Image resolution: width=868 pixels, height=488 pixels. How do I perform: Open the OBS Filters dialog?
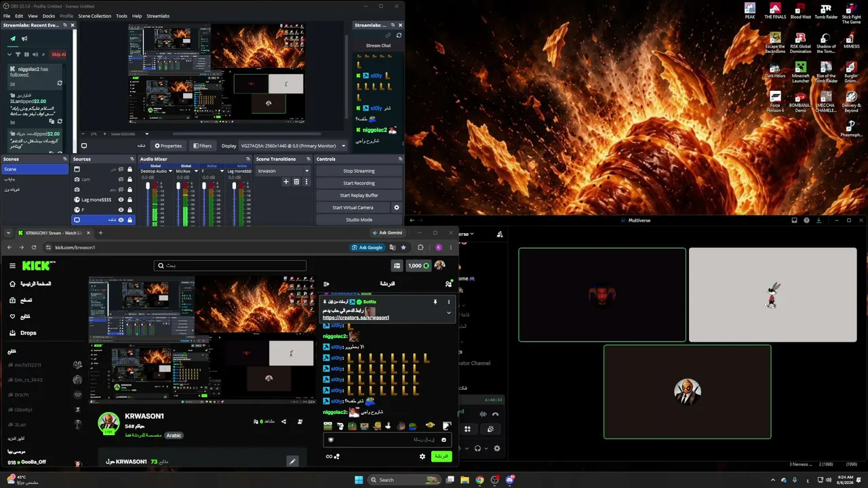pyautogui.click(x=202, y=146)
